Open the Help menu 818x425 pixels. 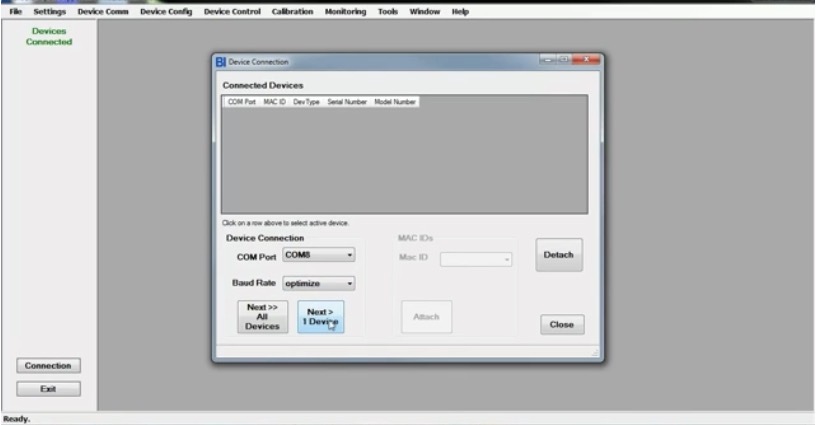(460, 11)
